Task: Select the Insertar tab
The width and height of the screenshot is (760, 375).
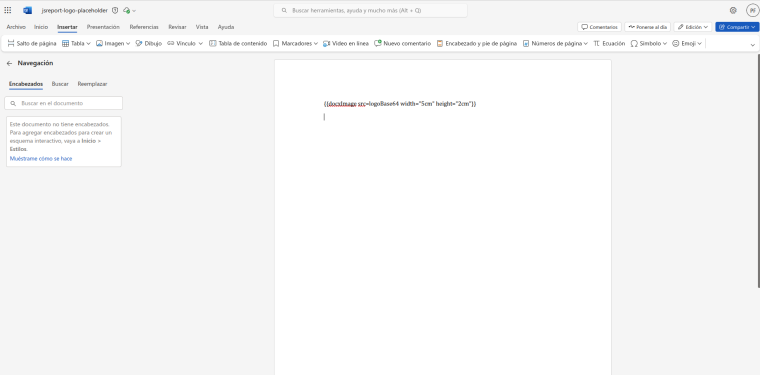Action: click(67, 27)
